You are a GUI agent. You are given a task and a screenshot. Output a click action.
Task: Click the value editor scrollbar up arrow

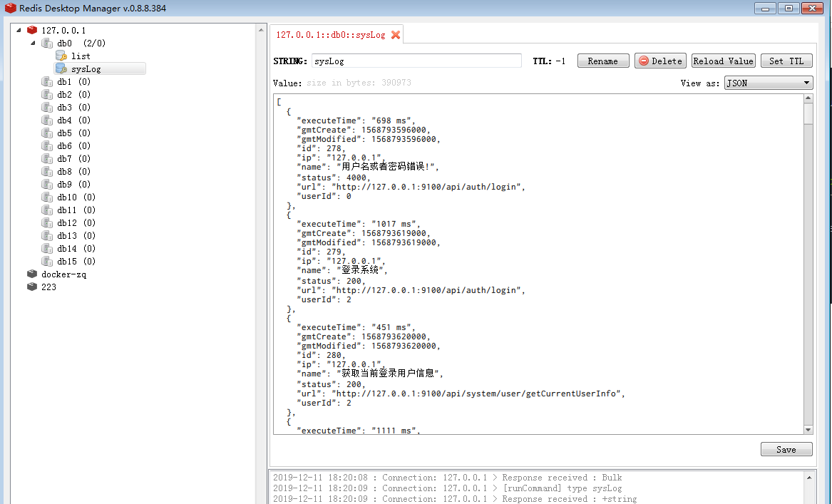(x=808, y=98)
